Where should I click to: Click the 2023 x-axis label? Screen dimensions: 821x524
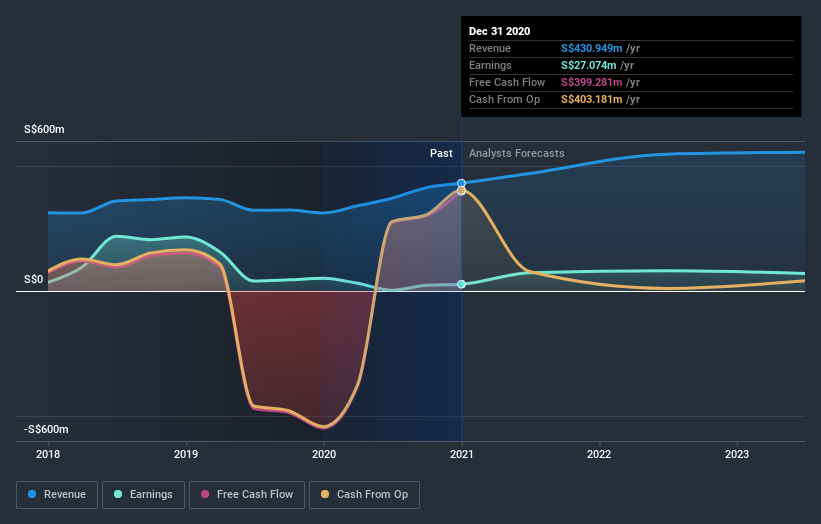coord(737,454)
